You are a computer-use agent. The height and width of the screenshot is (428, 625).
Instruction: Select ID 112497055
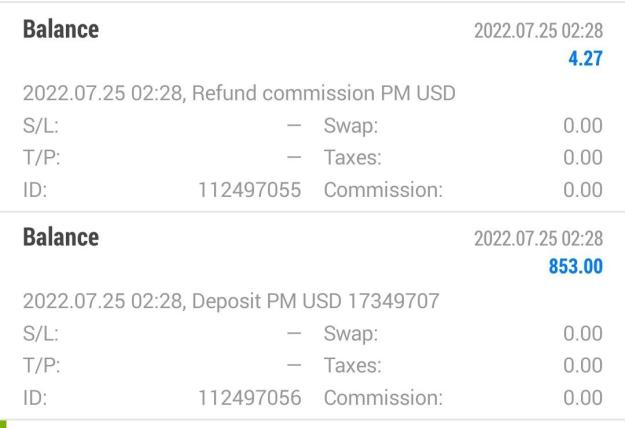point(250,190)
